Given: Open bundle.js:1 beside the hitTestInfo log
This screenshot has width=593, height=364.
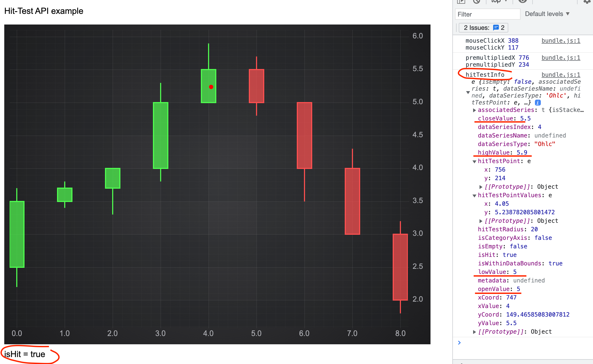Looking at the screenshot, I should [x=560, y=75].
